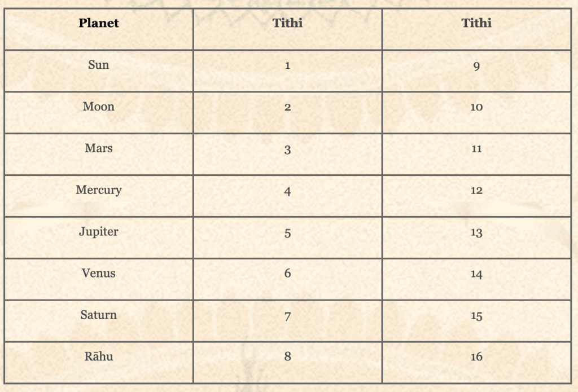The height and width of the screenshot is (392, 578).
Task: Click tithi number 12 in Mercury row
Action: (x=476, y=191)
